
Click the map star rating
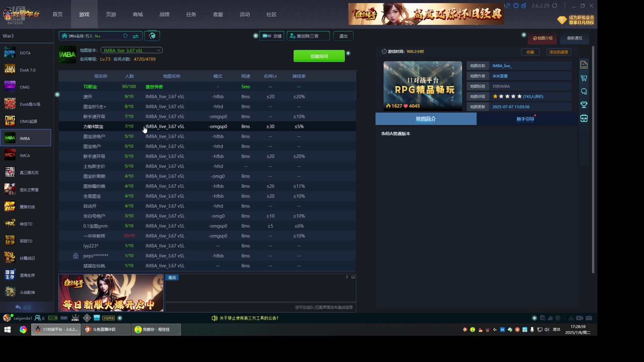pos(507,97)
